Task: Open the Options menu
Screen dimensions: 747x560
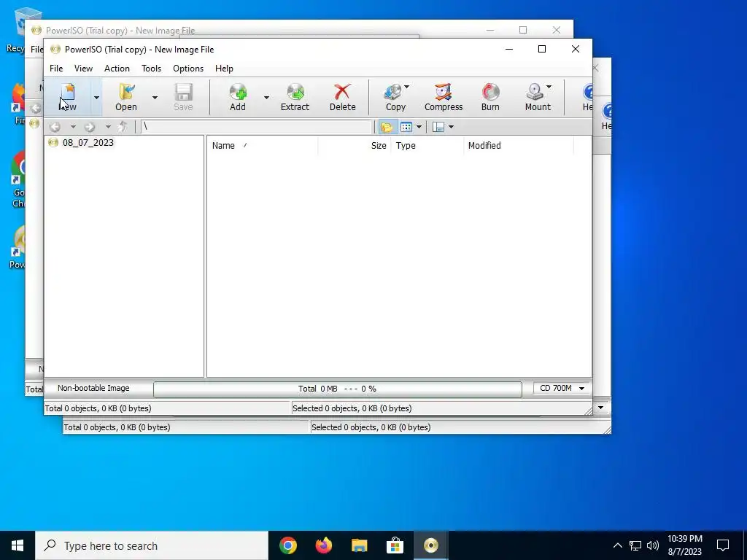Action: 188,68
